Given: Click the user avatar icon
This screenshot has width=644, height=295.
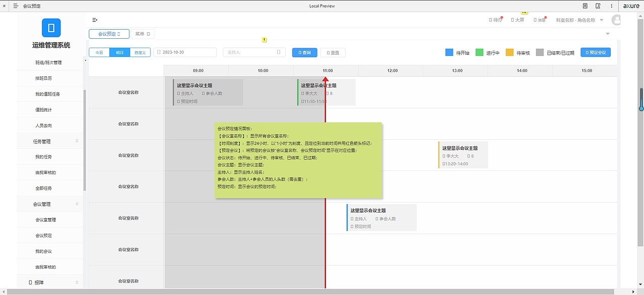Looking at the screenshot, I should coord(616,20).
